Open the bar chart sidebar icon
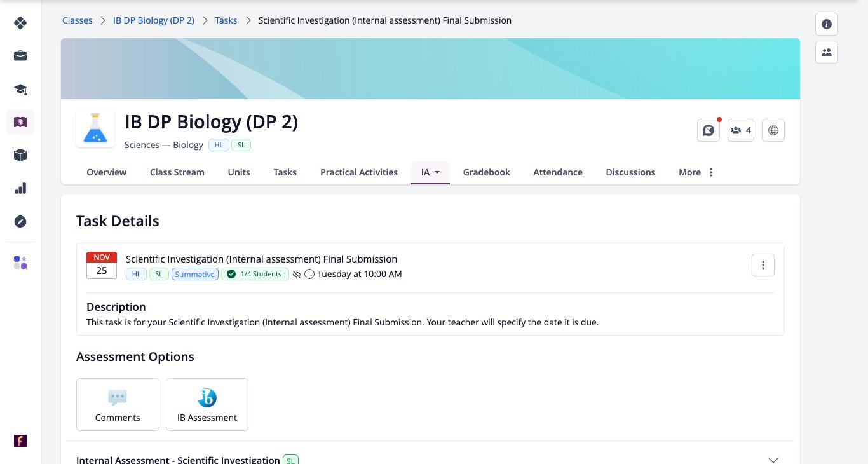The width and height of the screenshot is (868, 464). coord(20,188)
